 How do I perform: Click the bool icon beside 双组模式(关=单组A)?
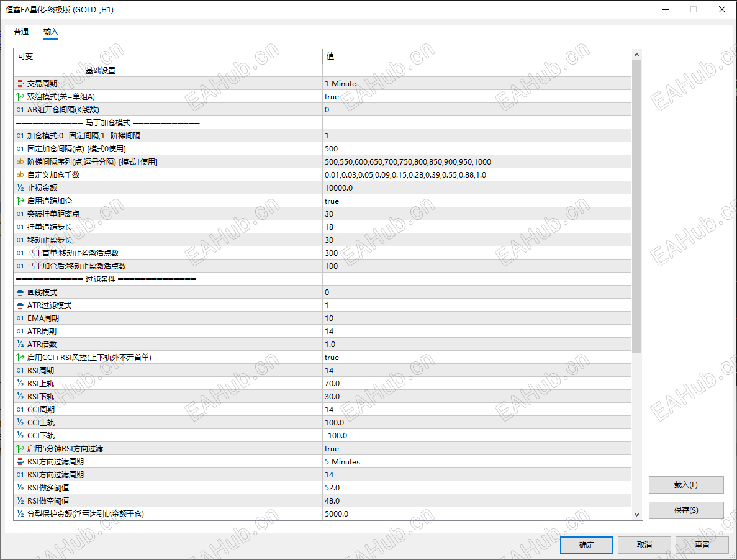20,97
